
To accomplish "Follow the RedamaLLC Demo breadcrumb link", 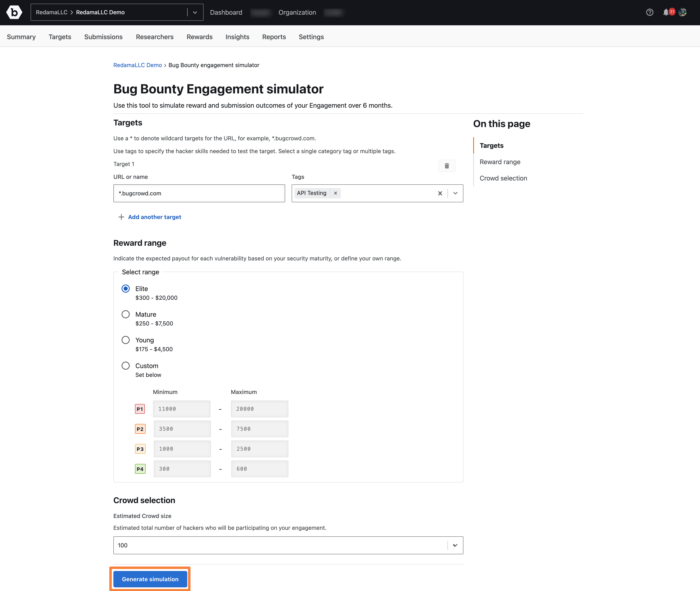I will coord(137,65).
